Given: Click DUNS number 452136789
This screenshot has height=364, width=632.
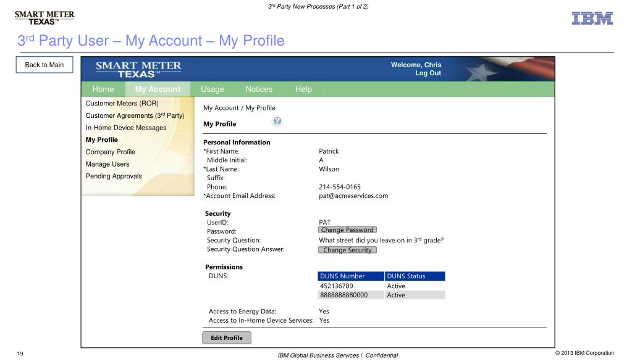Looking at the screenshot, I should [x=337, y=286].
